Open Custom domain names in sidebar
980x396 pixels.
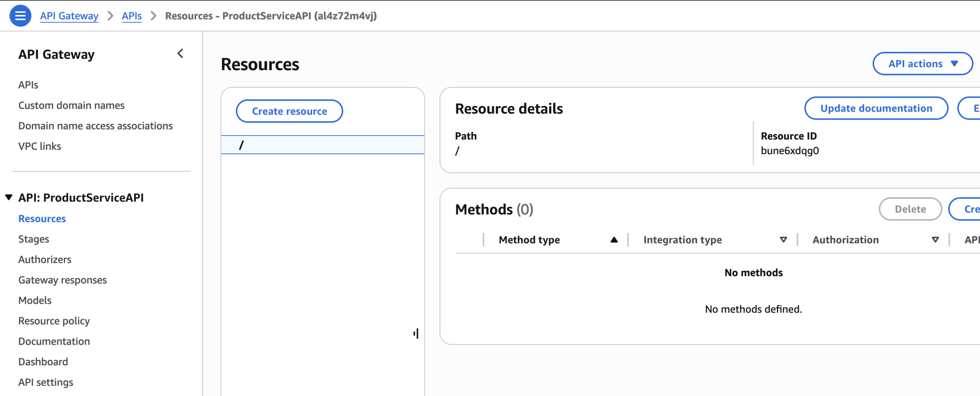coord(71,105)
